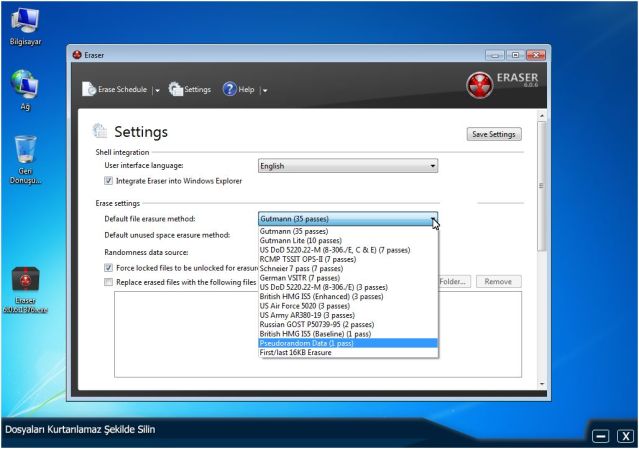Select British HMG IS5 (Baseline) option
The width and height of the screenshot is (639, 449).
(348, 334)
